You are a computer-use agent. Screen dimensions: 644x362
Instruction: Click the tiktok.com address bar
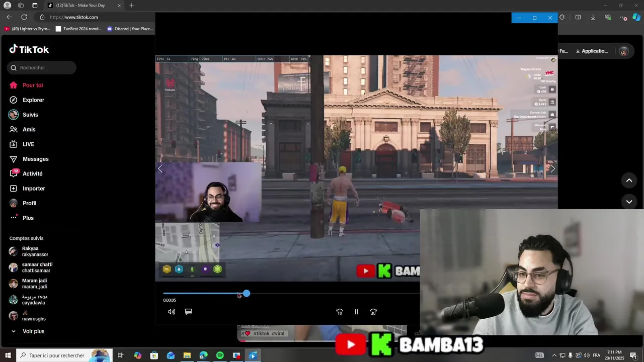pyautogui.click(x=96, y=17)
